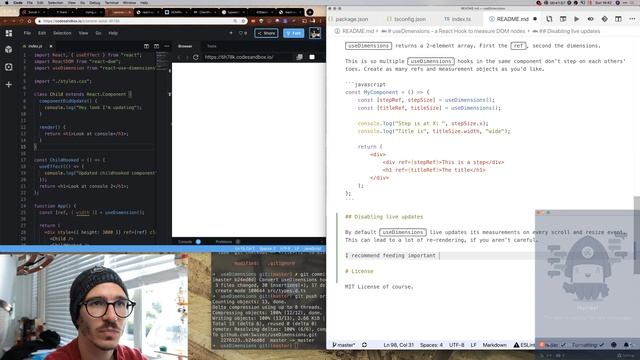This screenshot has height=360, width=640.
Task: Open Go menu in CodeSandbox
Action: tap(98, 33)
